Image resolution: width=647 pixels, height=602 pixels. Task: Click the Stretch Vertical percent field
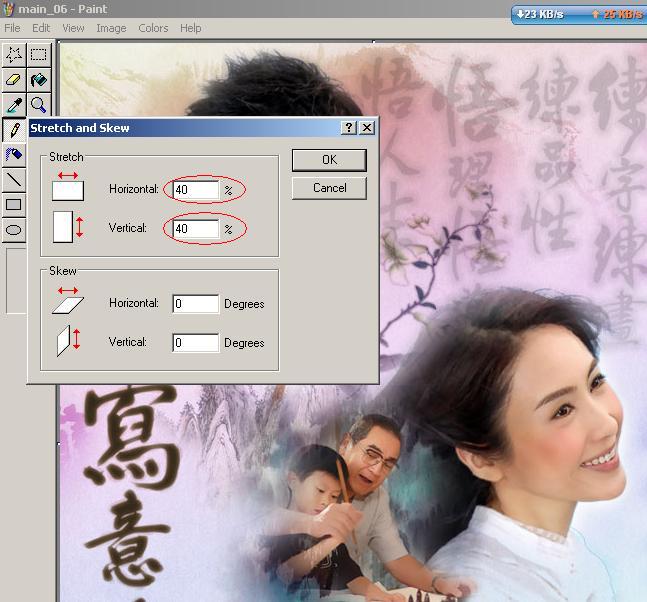(195, 229)
